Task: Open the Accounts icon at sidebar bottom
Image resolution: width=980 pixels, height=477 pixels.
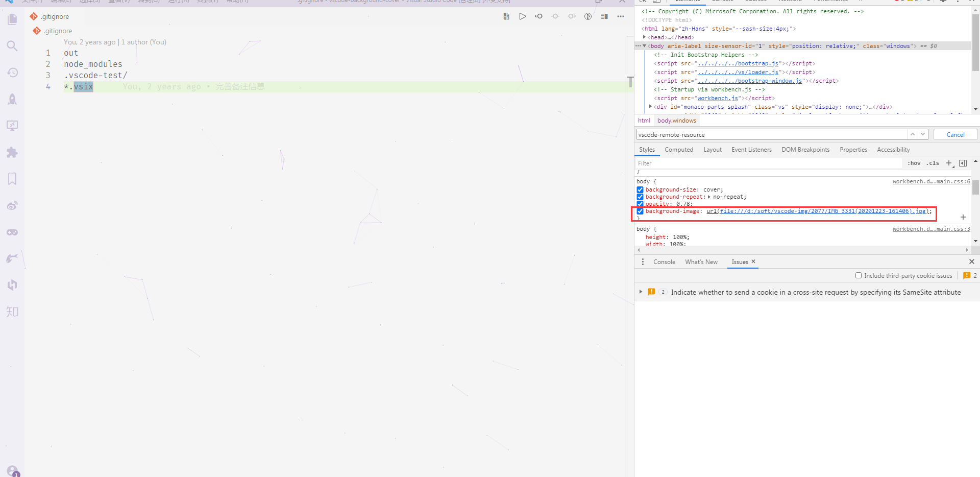Action: point(12,470)
